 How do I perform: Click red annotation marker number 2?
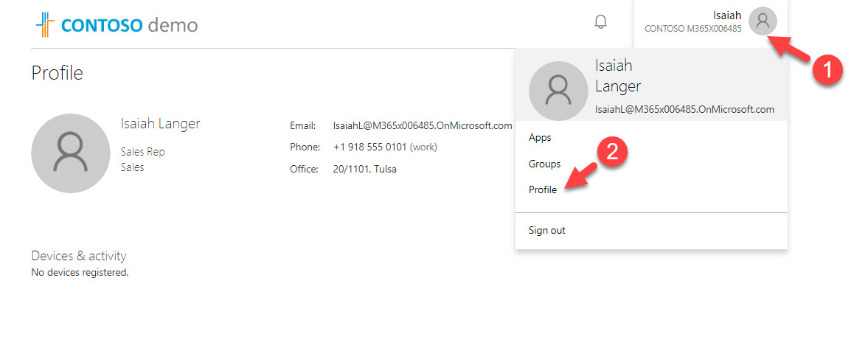point(616,153)
